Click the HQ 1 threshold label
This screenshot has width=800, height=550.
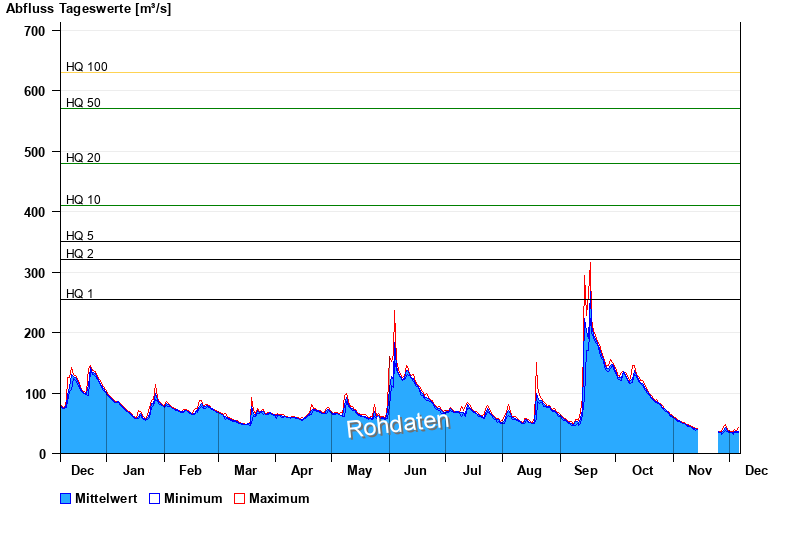[x=80, y=294]
